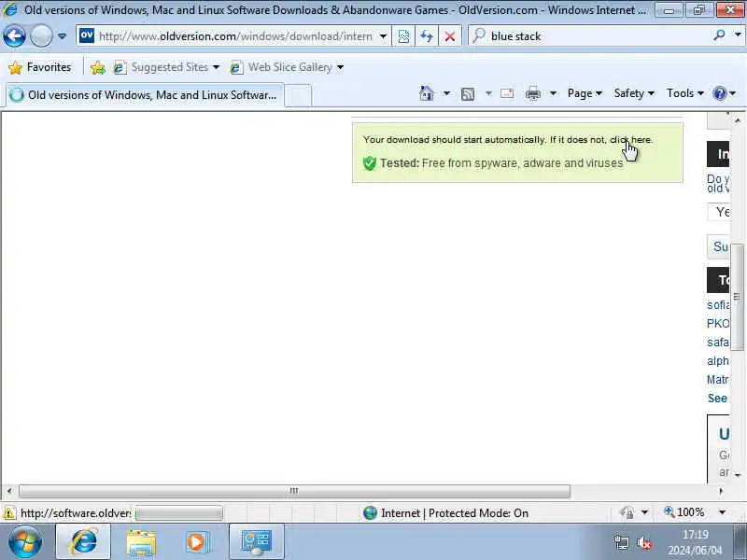Viewport: 747px width, 560px height.
Task: Open the 'alph' sidebar link
Action: [718, 361]
